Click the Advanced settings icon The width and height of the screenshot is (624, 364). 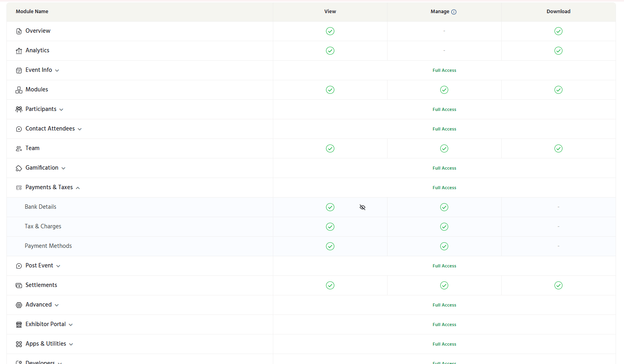pyautogui.click(x=19, y=305)
